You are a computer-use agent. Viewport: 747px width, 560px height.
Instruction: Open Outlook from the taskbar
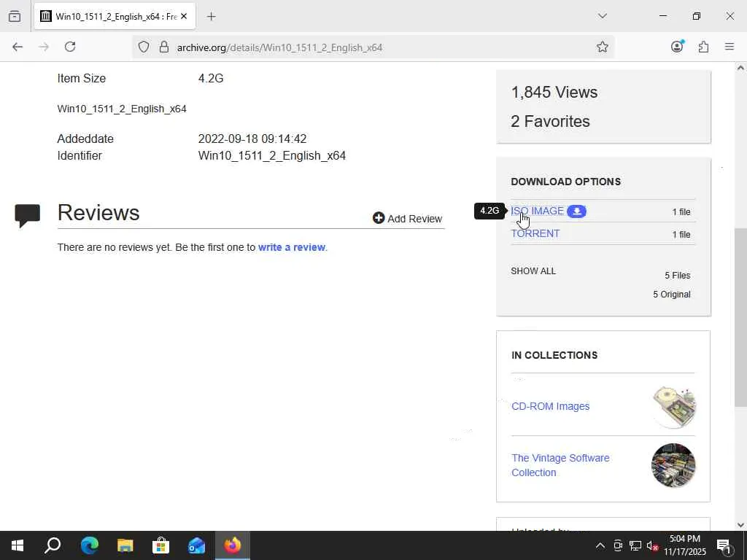[197, 545]
